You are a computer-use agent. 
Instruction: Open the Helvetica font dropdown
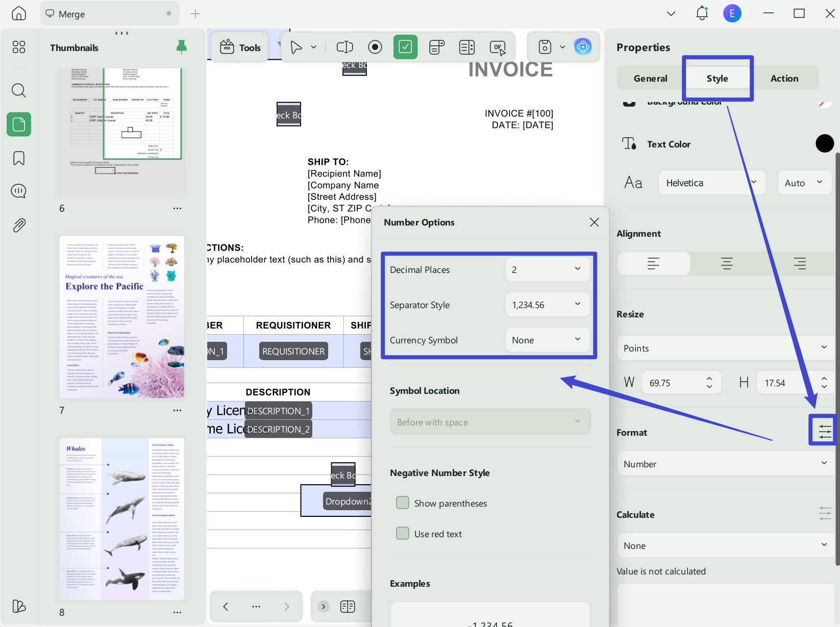point(712,183)
